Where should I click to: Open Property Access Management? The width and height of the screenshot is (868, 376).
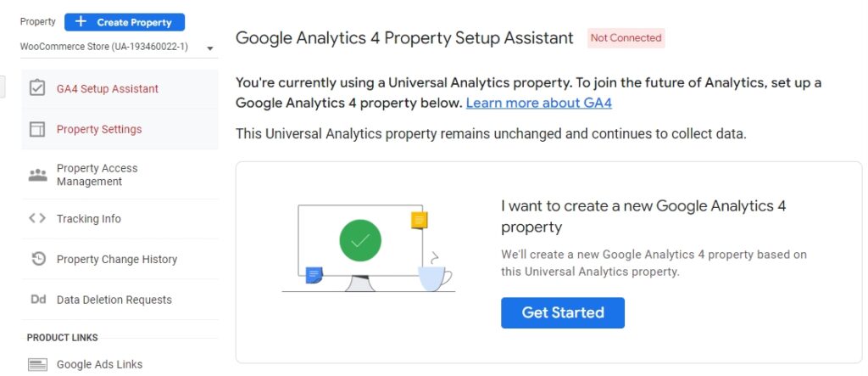coord(97,175)
